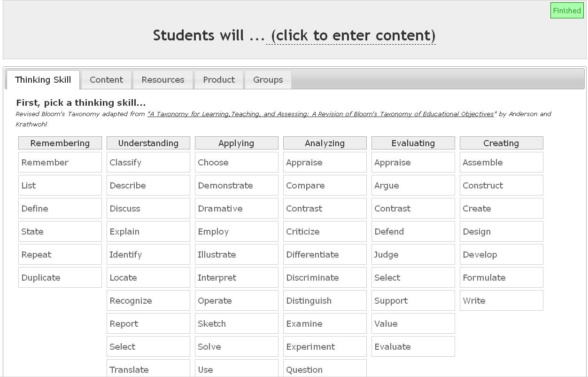Screen dimensions: 588x377
Task: Click the Evaluating column header
Action: point(413,142)
